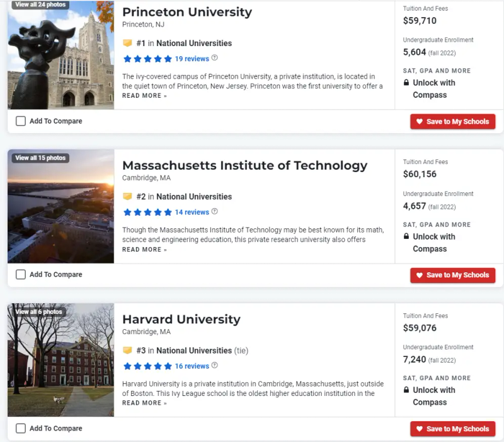Click the info icon next to Harvard's 16 reviews
Image resolution: width=504 pixels, height=442 pixels.
click(215, 366)
